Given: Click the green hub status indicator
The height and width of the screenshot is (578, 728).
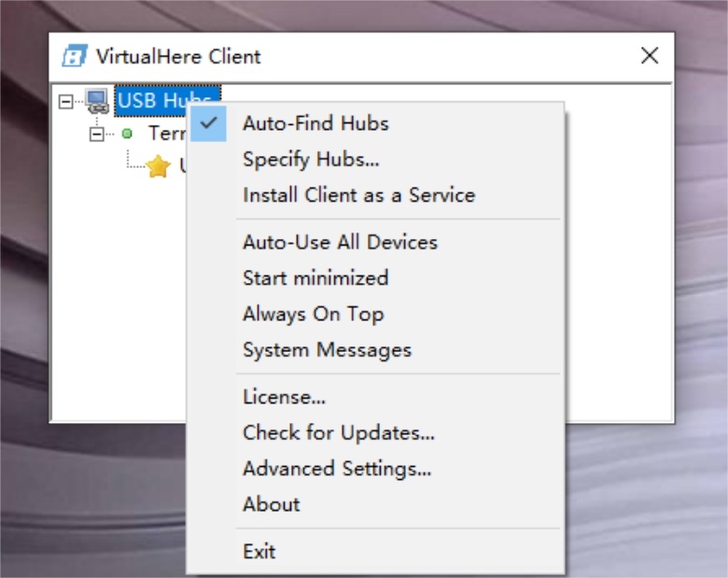Looking at the screenshot, I should pos(127,134).
